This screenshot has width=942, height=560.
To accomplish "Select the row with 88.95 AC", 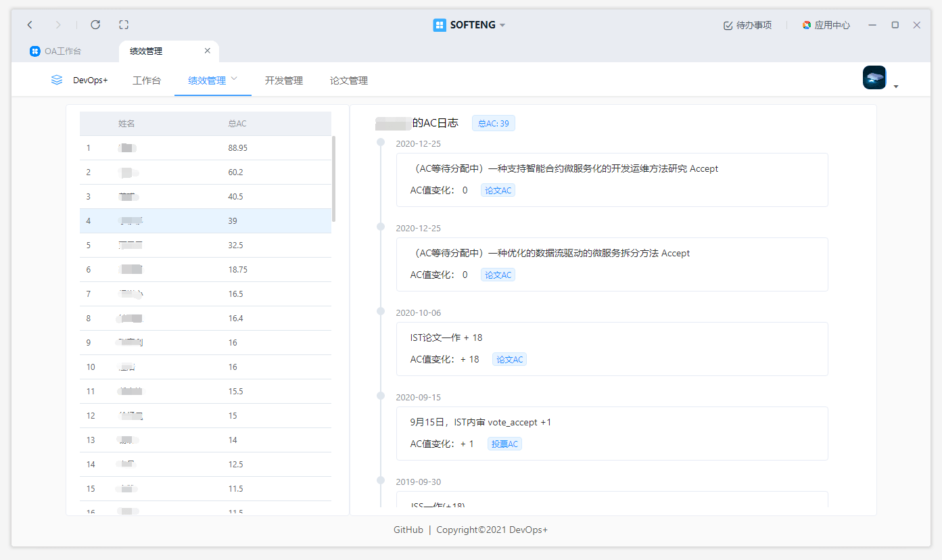I will tap(206, 148).
